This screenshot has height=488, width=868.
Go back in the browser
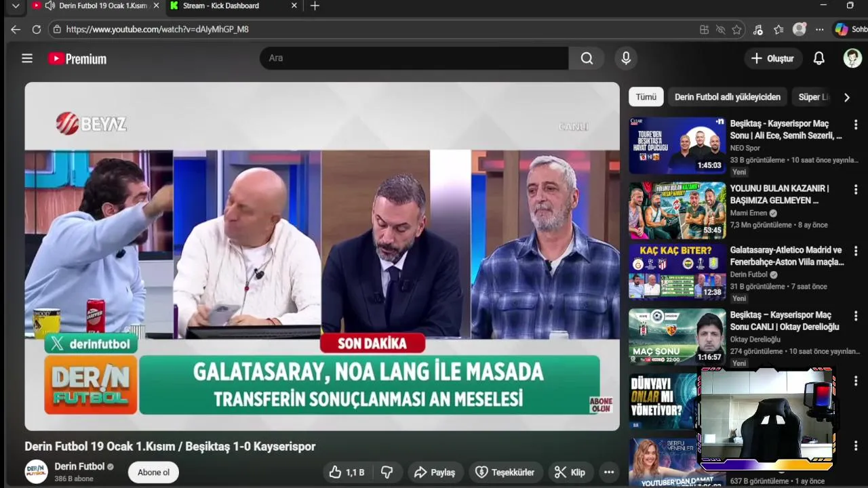tap(16, 29)
